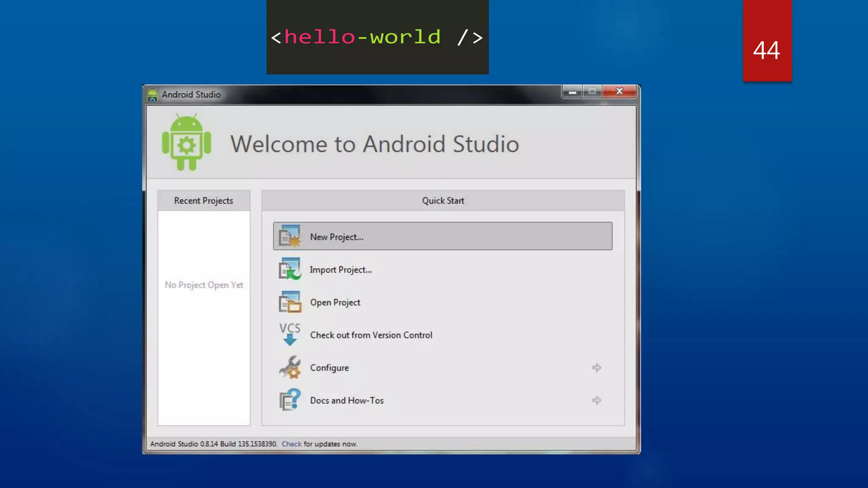This screenshot has height=488, width=868.
Task: Click the small Android icon in title bar
Action: (152, 95)
